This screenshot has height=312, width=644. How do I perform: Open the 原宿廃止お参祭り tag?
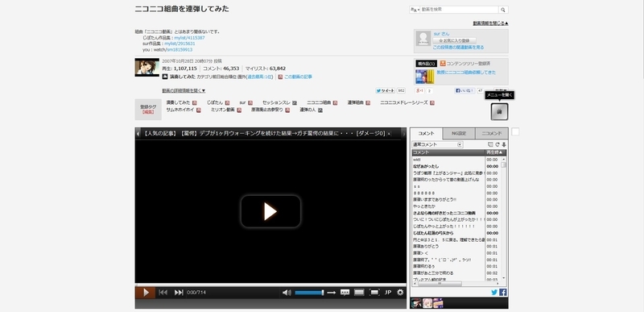267,110
